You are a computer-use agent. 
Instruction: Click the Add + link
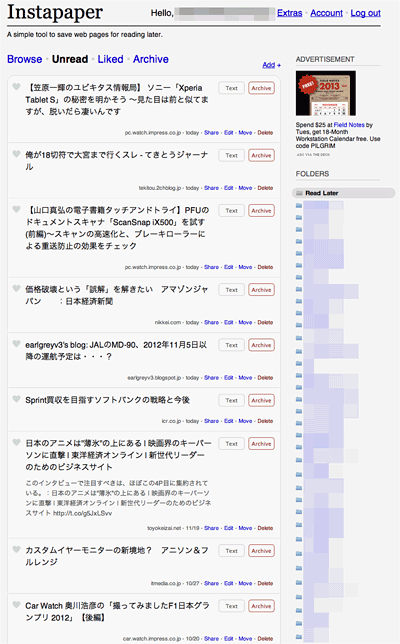pos(271,65)
